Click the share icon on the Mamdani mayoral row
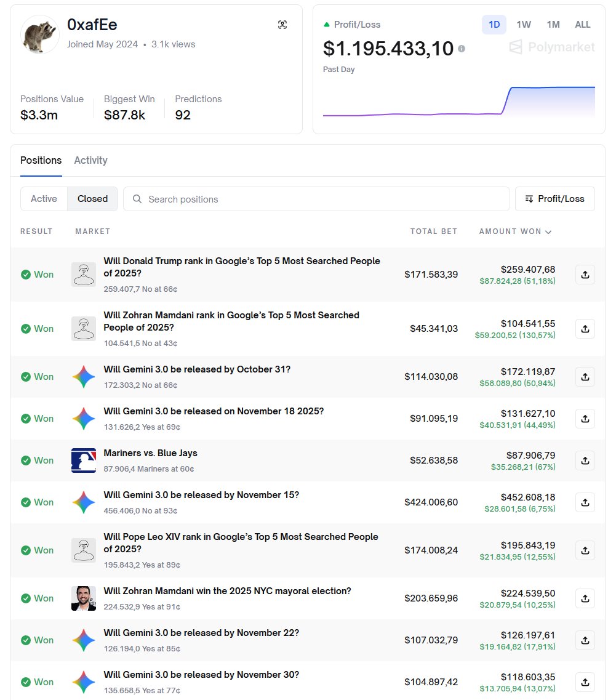Viewport: 616px width, 700px height. (x=584, y=598)
